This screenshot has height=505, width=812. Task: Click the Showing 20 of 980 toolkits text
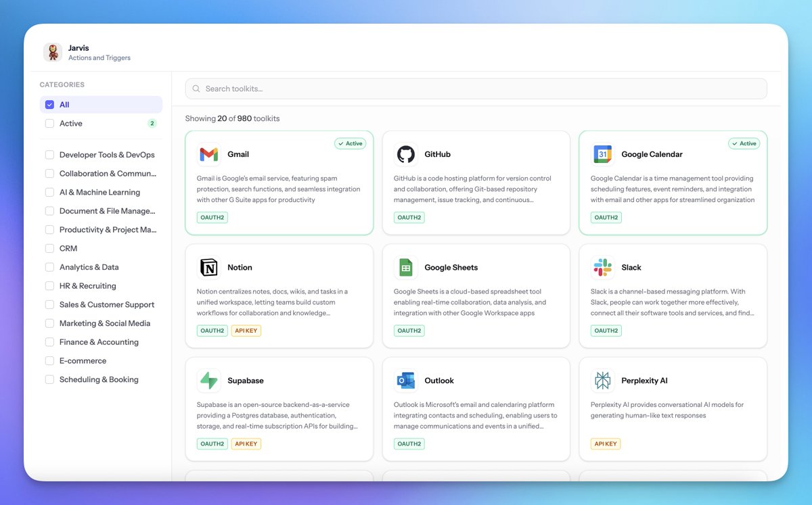[x=232, y=118]
